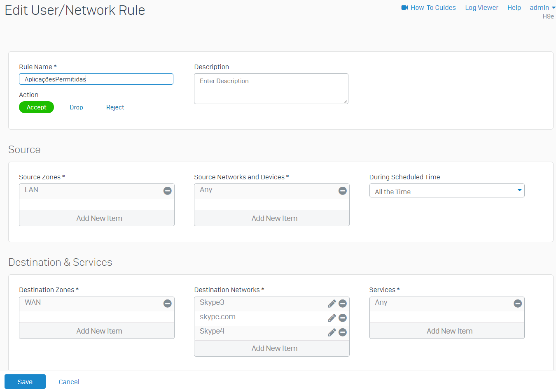This screenshot has width=556, height=392.
Task: Add new item to Source Zones
Action: pyautogui.click(x=97, y=218)
